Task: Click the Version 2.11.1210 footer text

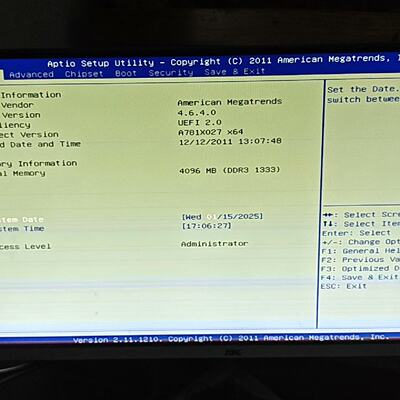Action: coord(231,338)
